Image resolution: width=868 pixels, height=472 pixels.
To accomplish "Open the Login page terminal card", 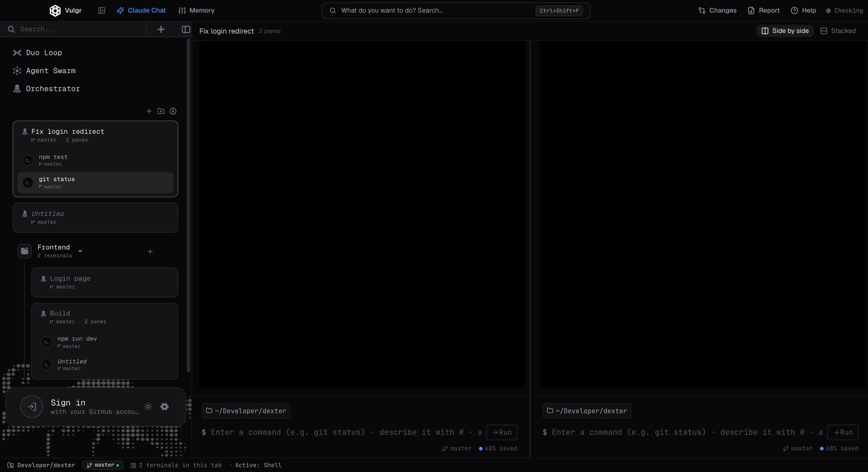I will (104, 282).
